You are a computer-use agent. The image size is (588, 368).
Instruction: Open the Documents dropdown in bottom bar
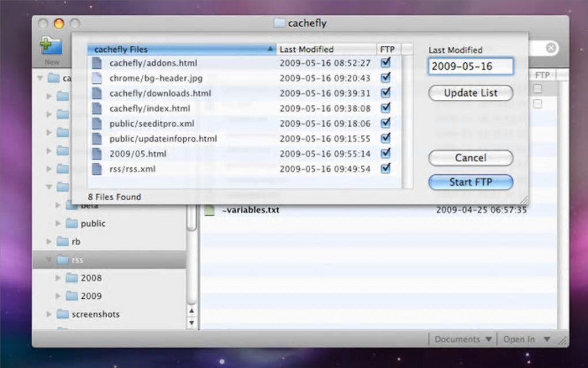pyautogui.click(x=463, y=340)
